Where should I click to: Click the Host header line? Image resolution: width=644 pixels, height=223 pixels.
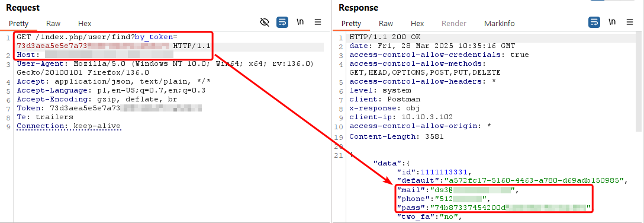click(95, 55)
